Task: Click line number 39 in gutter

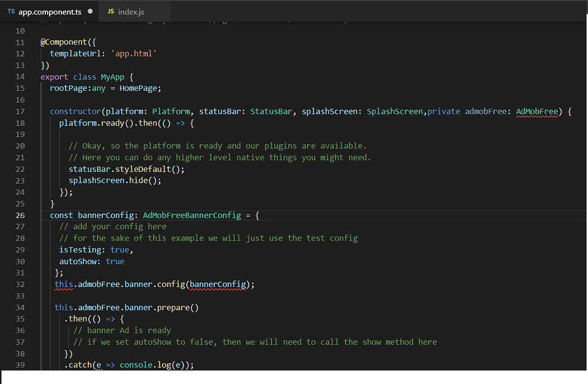Action: (x=20, y=365)
